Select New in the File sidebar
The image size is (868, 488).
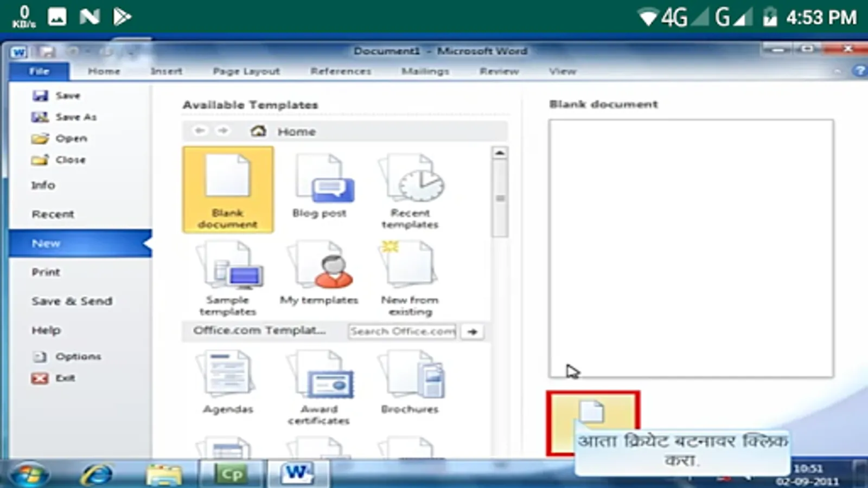tap(80, 243)
